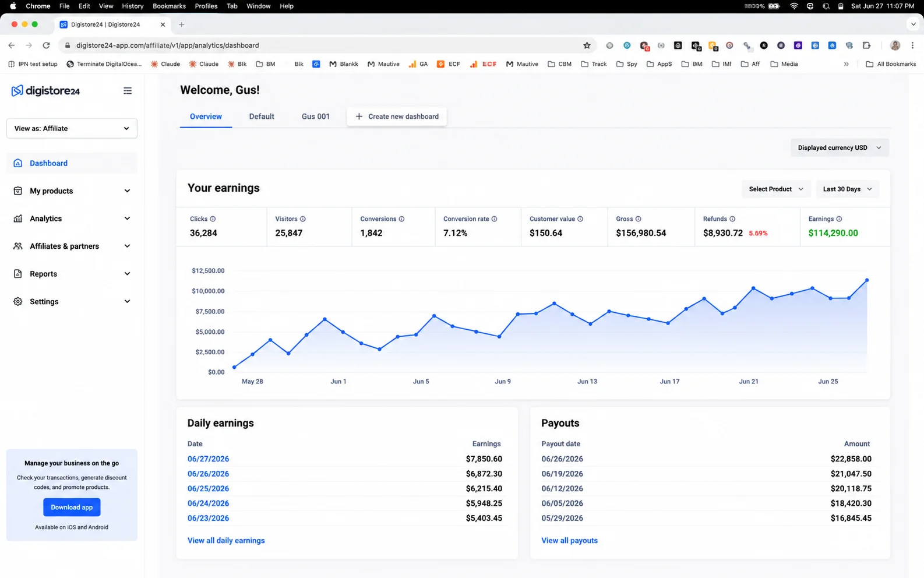Click the Settings gear icon in sidebar

click(x=18, y=301)
